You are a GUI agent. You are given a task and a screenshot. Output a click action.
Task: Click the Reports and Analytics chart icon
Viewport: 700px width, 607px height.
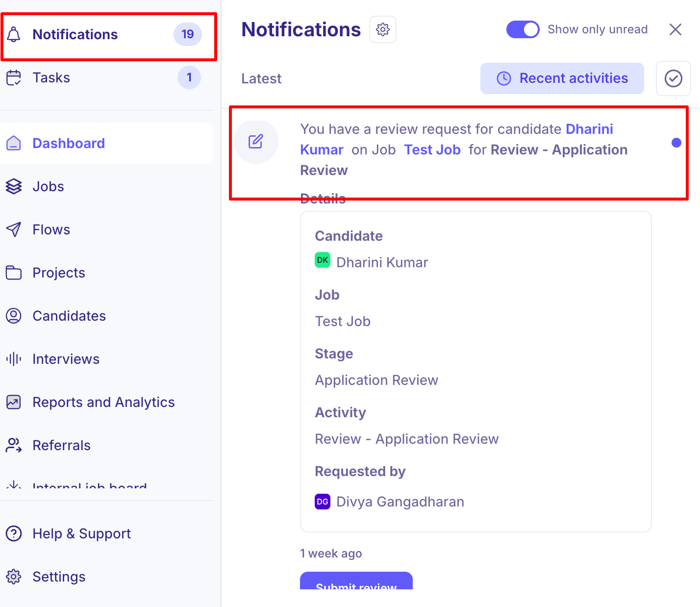(x=14, y=402)
